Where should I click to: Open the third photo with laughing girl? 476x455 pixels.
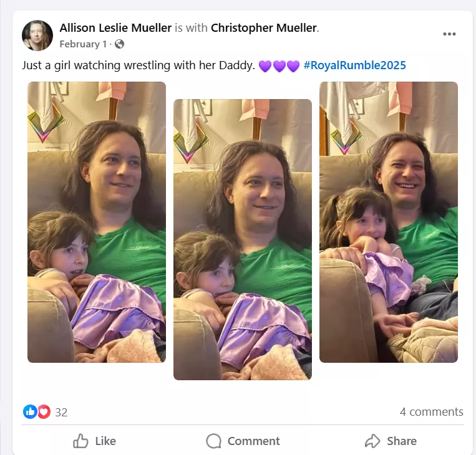coord(389,222)
